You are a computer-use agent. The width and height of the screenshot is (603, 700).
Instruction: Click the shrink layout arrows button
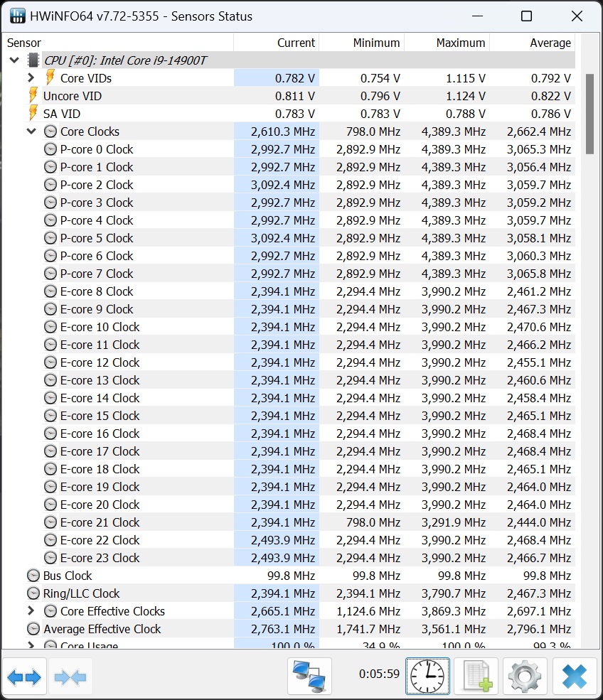click(x=70, y=677)
